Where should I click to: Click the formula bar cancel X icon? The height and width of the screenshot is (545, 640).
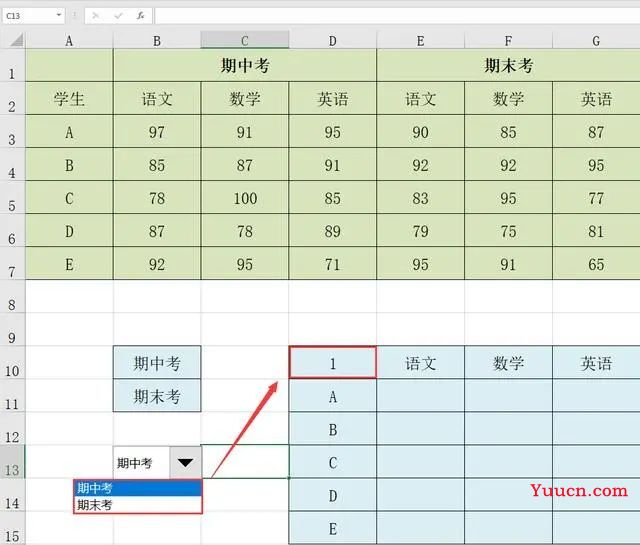[96, 16]
